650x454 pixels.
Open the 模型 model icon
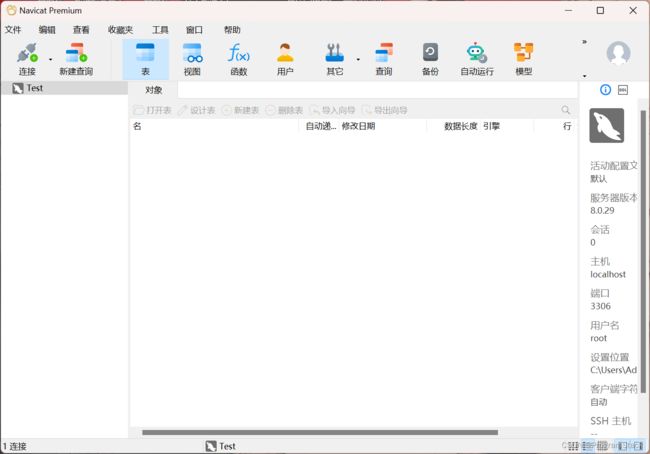point(524,59)
